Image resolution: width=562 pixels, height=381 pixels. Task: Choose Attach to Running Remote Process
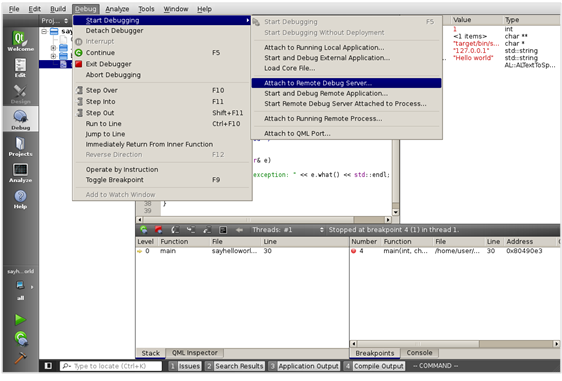346,118
